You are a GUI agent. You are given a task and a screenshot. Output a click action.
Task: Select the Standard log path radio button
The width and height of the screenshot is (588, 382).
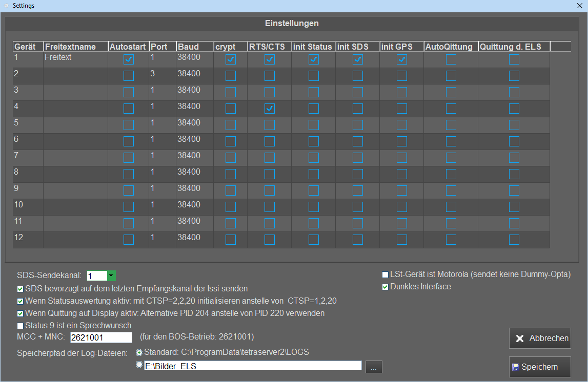tap(139, 352)
